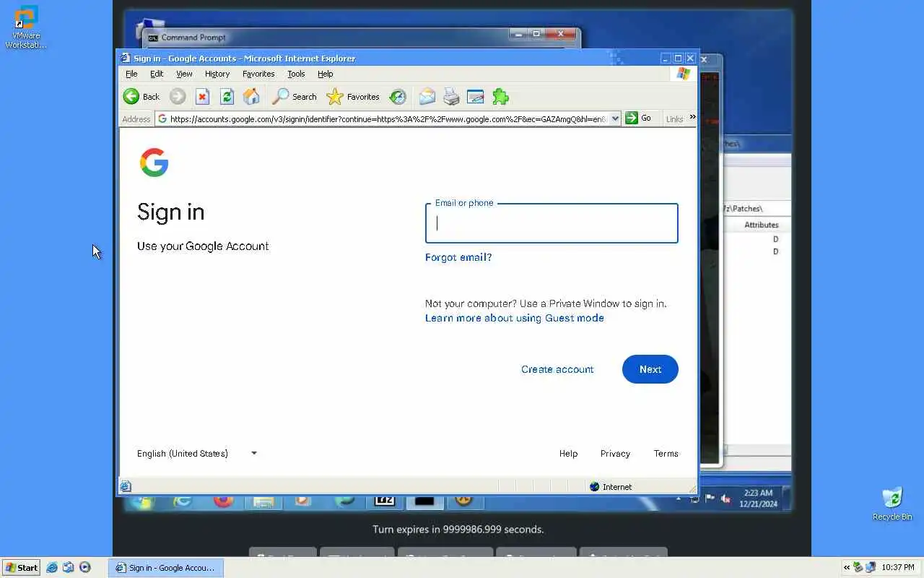Viewport: 924px width, 578px height.
Task: Click the Email or phone input field
Action: 552,223
